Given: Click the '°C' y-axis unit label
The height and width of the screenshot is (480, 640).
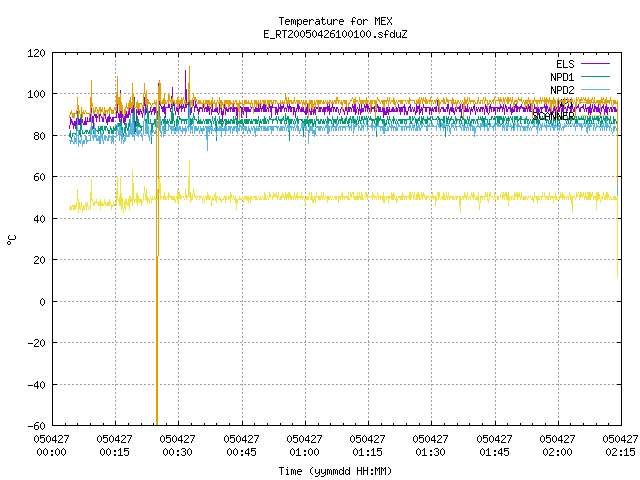Looking at the screenshot, I should click(x=11, y=240).
